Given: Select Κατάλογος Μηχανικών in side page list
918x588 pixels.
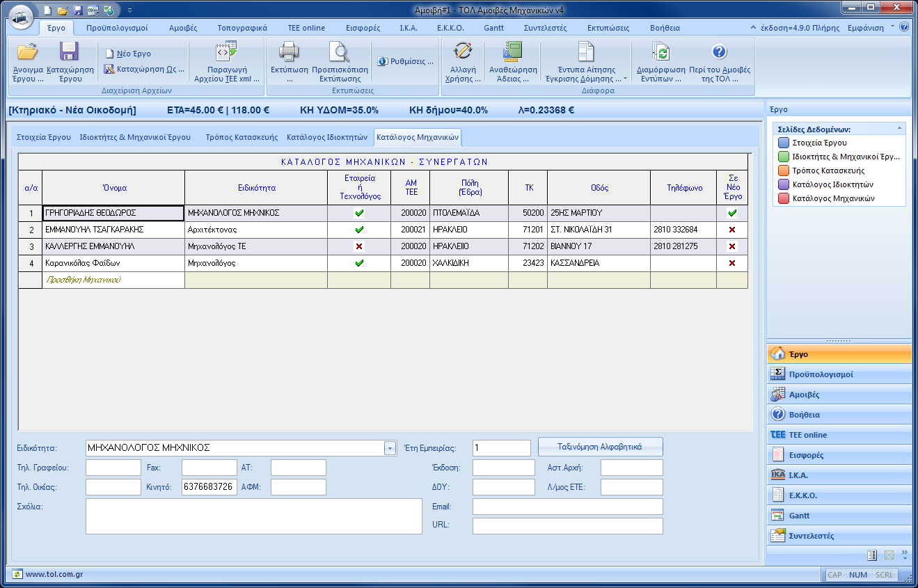Looking at the screenshot, I should pyautogui.click(x=825, y=198).
